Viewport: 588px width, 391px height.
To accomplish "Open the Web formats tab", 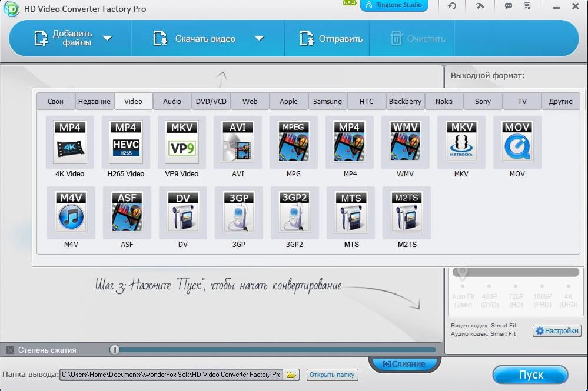I will (250, 102).
